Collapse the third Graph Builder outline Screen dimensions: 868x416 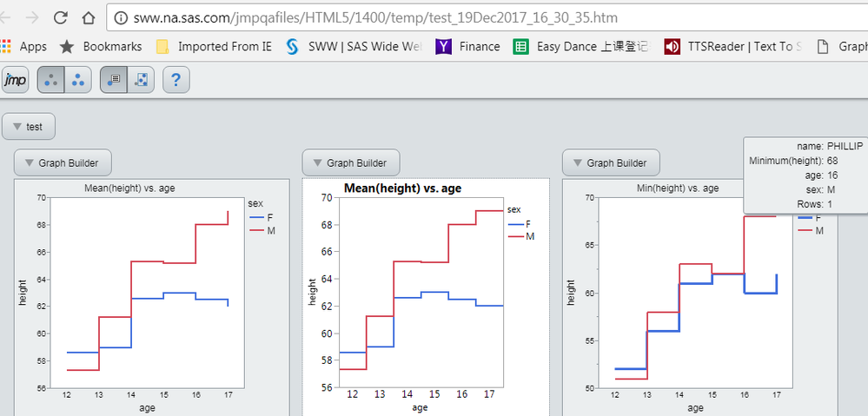[611, 162]
